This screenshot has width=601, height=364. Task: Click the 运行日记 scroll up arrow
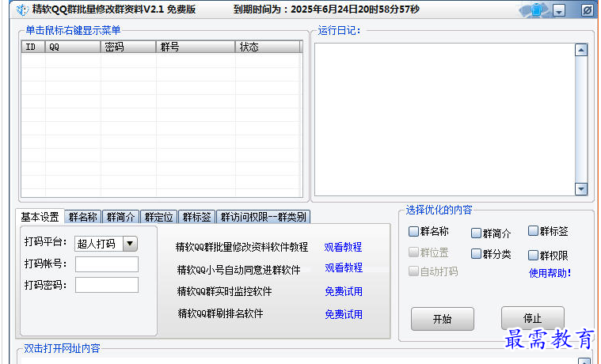click(581, 50)
